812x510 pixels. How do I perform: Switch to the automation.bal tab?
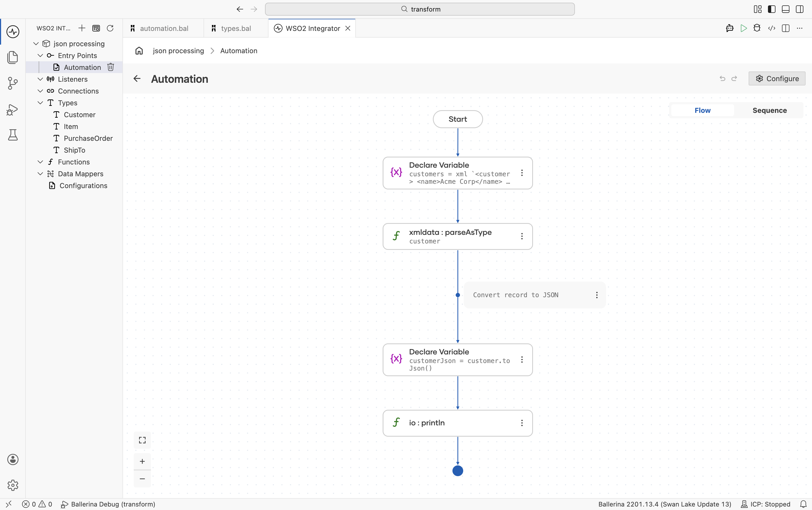pyautogui.click(x=164, y=28)
